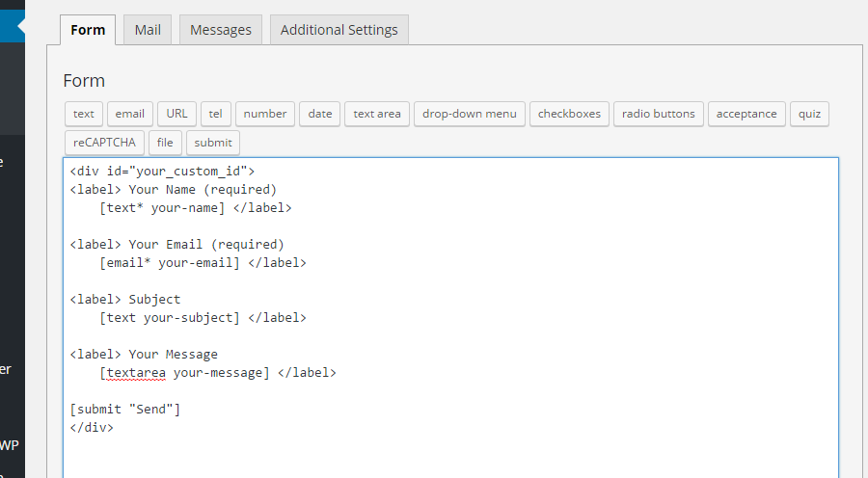The height and width of the screenshot is (478, 868).
Task: Open the Additional Settings tab
Action: pos(339,30)
